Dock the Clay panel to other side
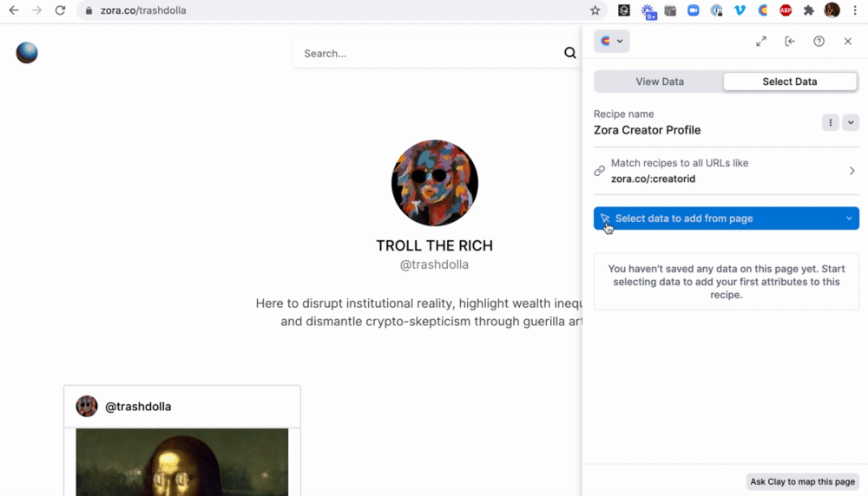868x496 pixels. (790, 42)
